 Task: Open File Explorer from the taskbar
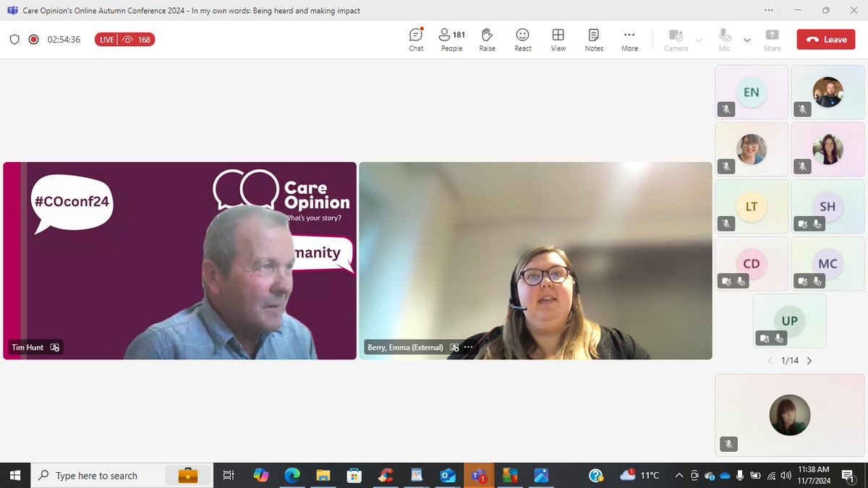(323, 475)
